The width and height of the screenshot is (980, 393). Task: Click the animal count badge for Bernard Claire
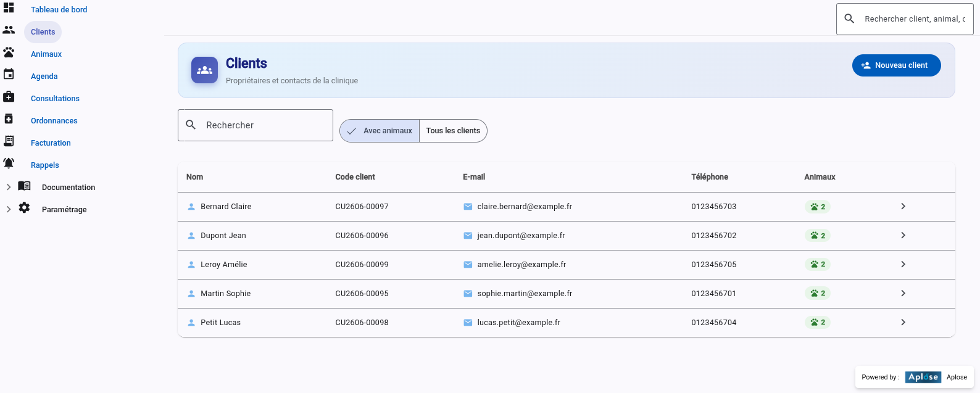pos(818,207)
